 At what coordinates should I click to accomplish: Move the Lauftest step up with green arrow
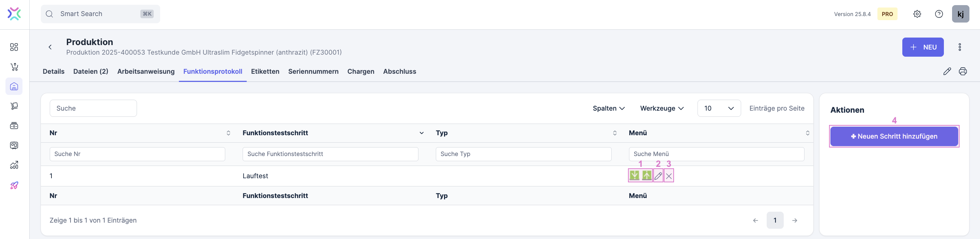pos(646,175)
